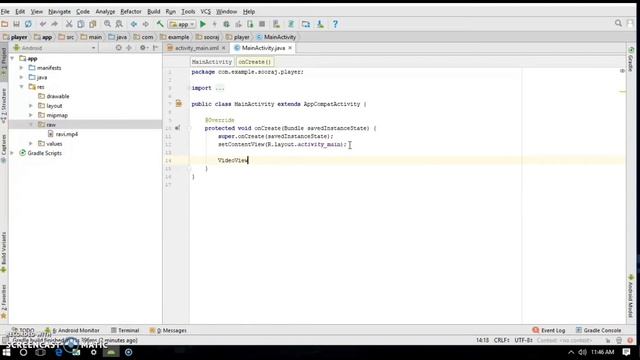Open the Android project view dropdown
640x360 pixels.
tap(55, 48)
